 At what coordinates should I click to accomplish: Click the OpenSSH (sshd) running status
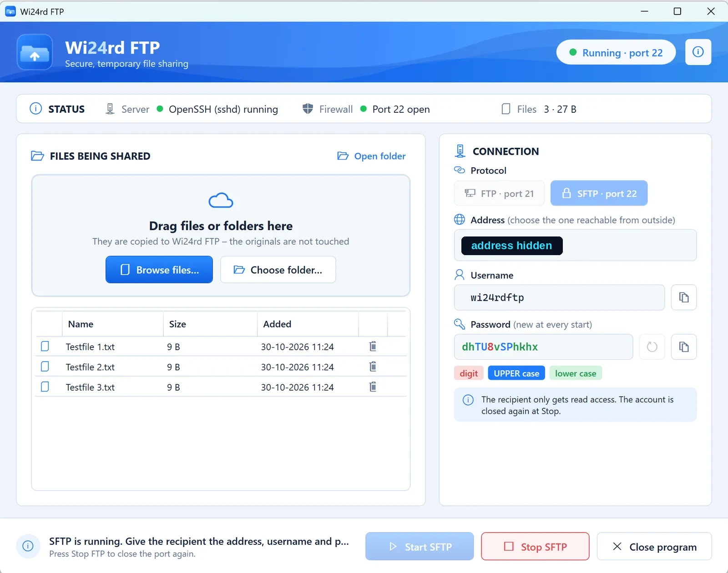tap(223, 109)
